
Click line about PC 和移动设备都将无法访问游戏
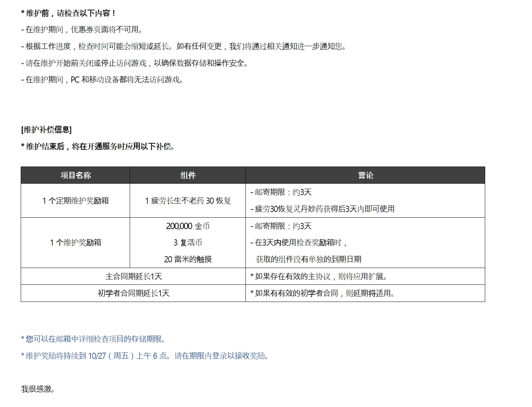102,80
